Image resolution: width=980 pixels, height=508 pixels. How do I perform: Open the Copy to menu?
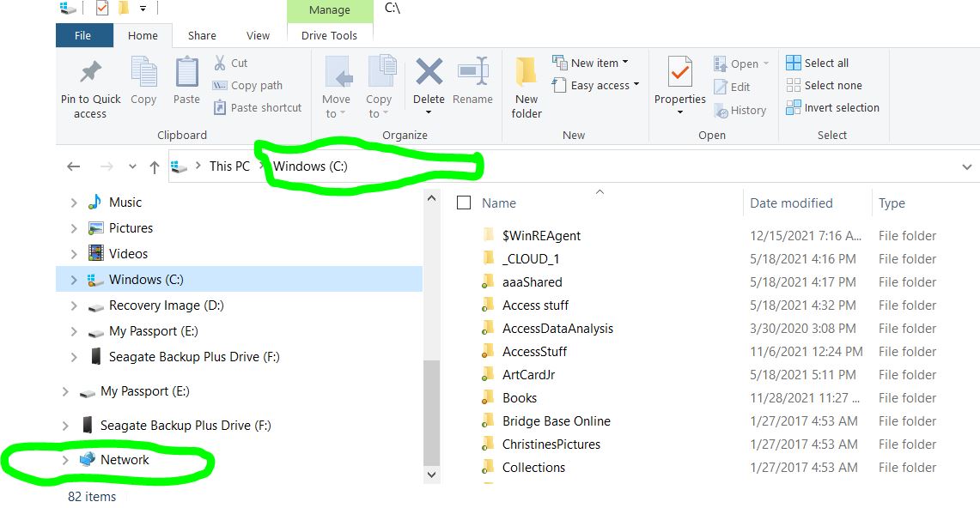click(379, 88)
